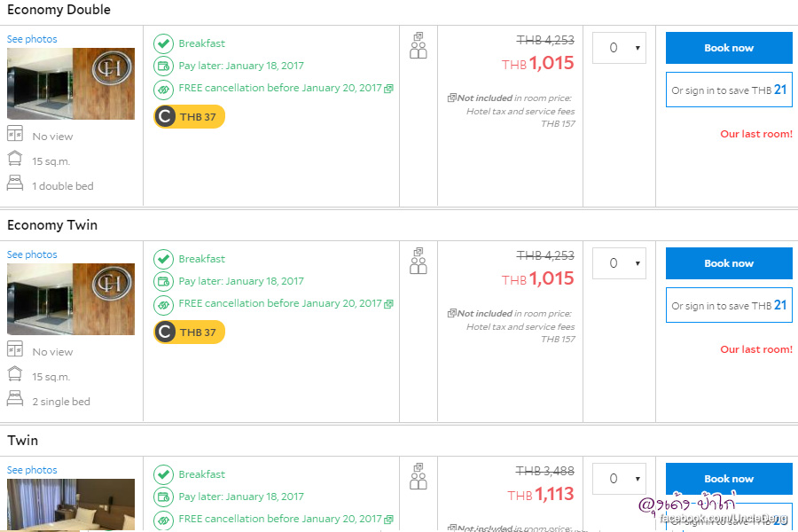Book the Economy Double room now

tap(729, 48)
